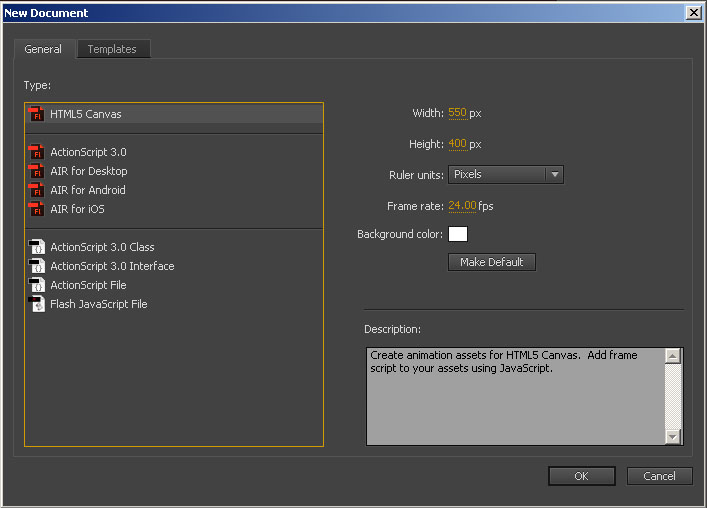Image resolution: width=707 pixels, height=508 pixels.
Task: Select HTML5 Canvas document type
Action: pos(174,114)
